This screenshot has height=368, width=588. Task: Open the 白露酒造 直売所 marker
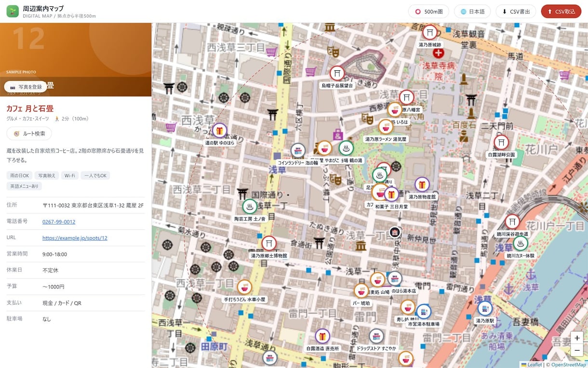click(322, 336)
